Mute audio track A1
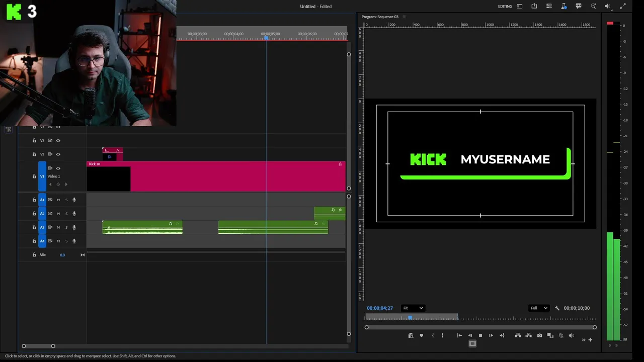This screenshot has width=644, height=362. point(58,200)
